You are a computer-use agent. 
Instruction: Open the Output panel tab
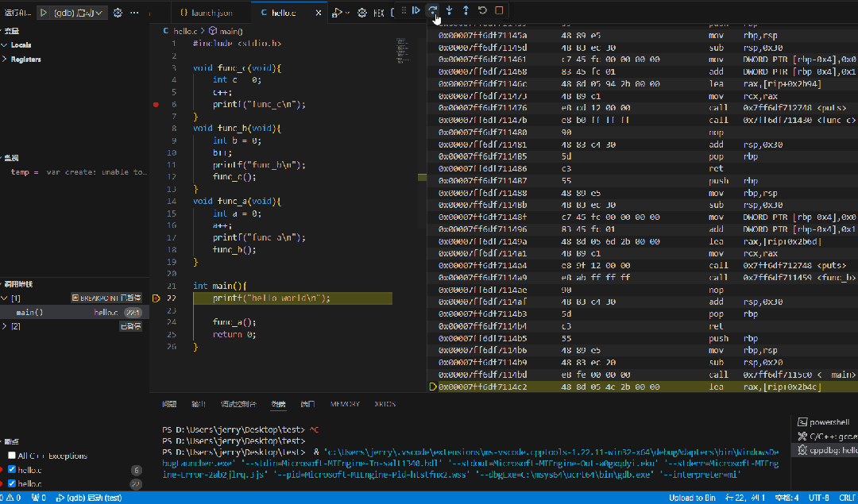[199, 404]
